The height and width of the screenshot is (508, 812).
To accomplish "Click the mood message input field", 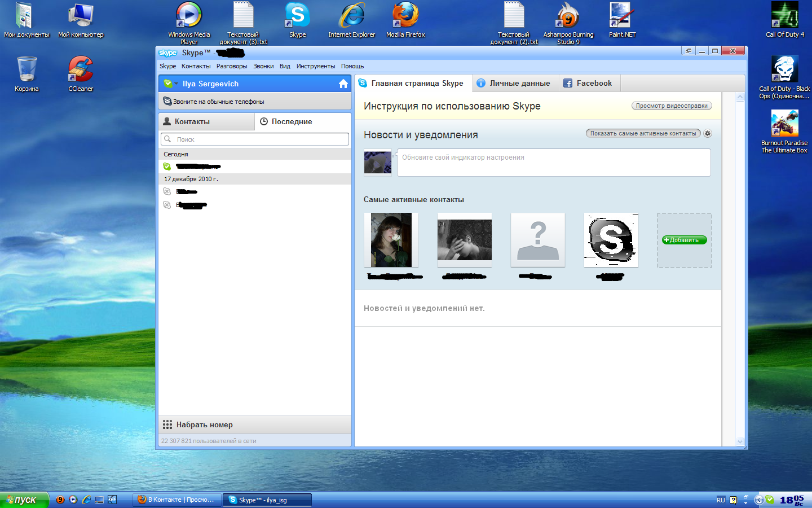I will (x=554, y=163).
